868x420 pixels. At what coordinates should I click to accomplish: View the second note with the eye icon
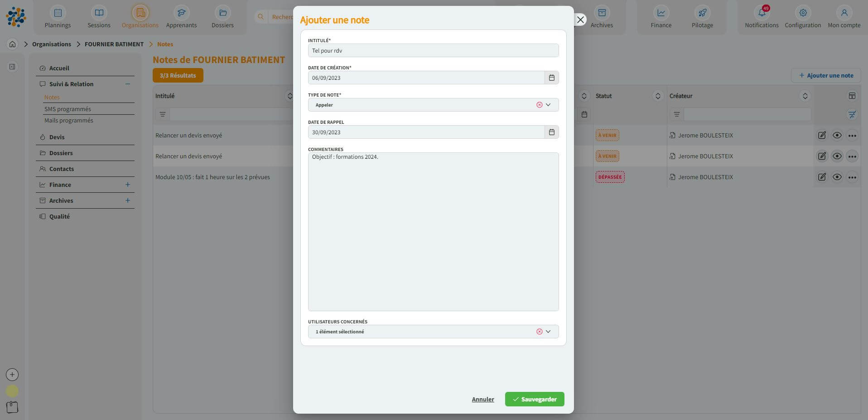click(x=837, y=156)
